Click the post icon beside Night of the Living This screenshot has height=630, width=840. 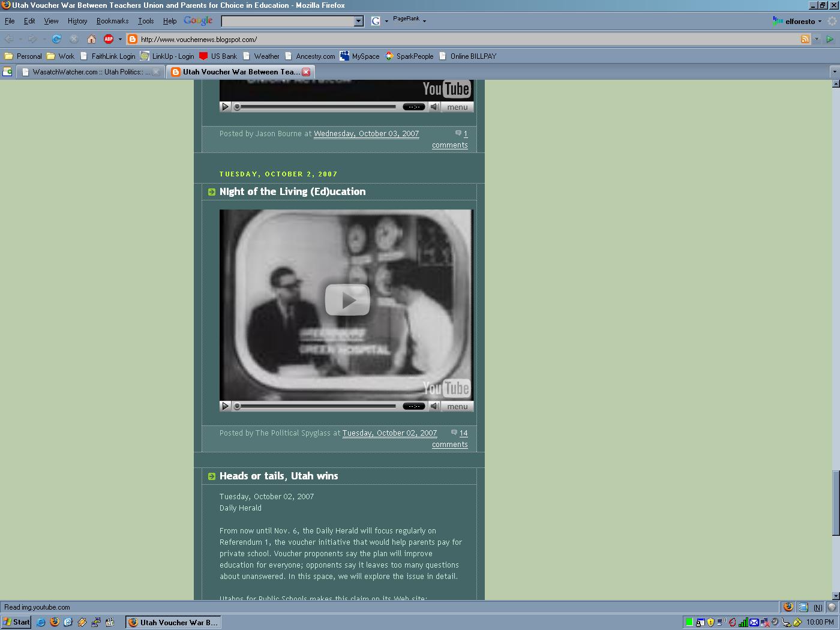(211, 192)
